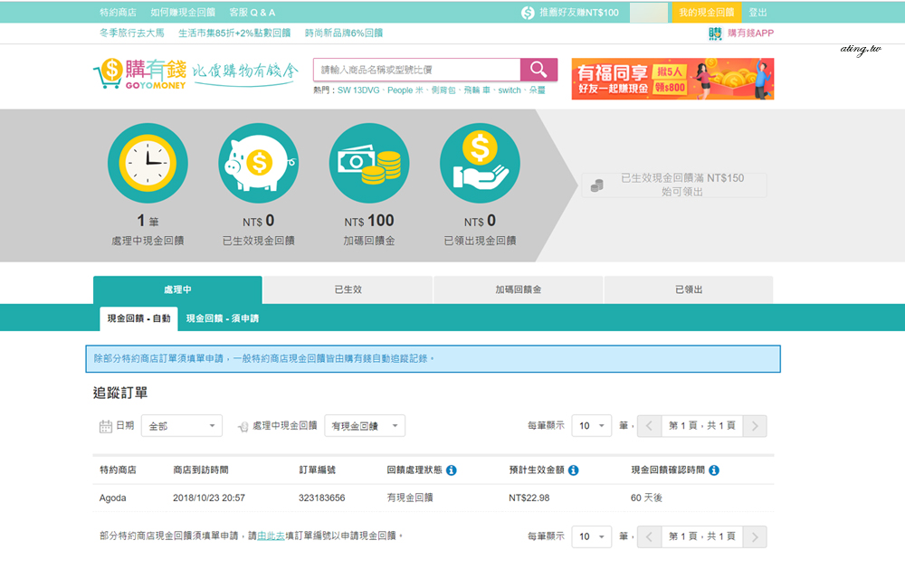Click the piggy bank cashback icon
The image size is (905, 588).
point(258,163)
